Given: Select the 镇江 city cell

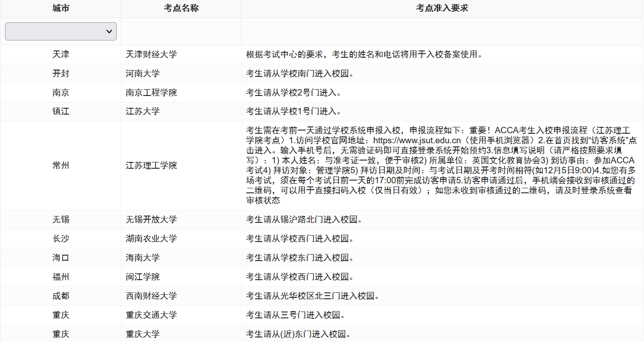Looking at the screenshot, I should 61,112.
